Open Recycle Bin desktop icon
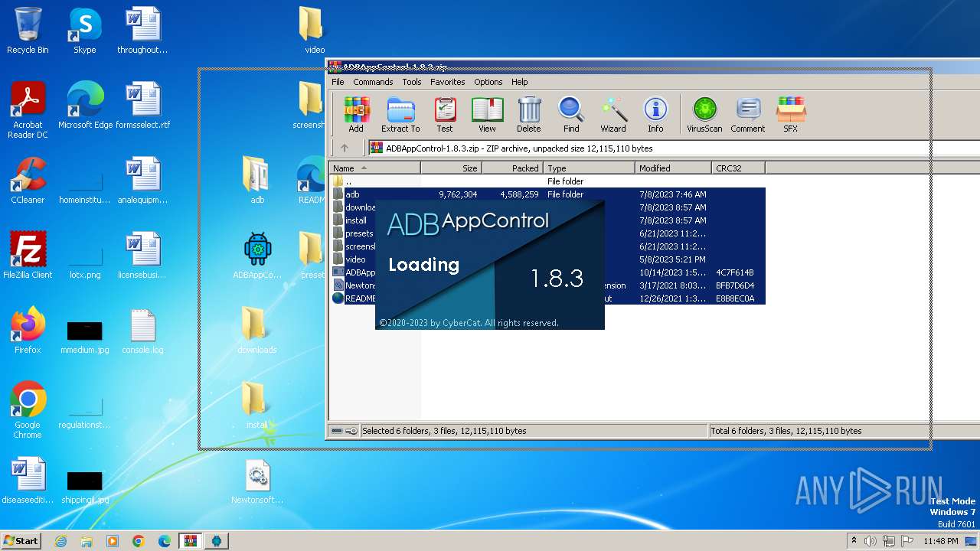 [x=28, y=31]
